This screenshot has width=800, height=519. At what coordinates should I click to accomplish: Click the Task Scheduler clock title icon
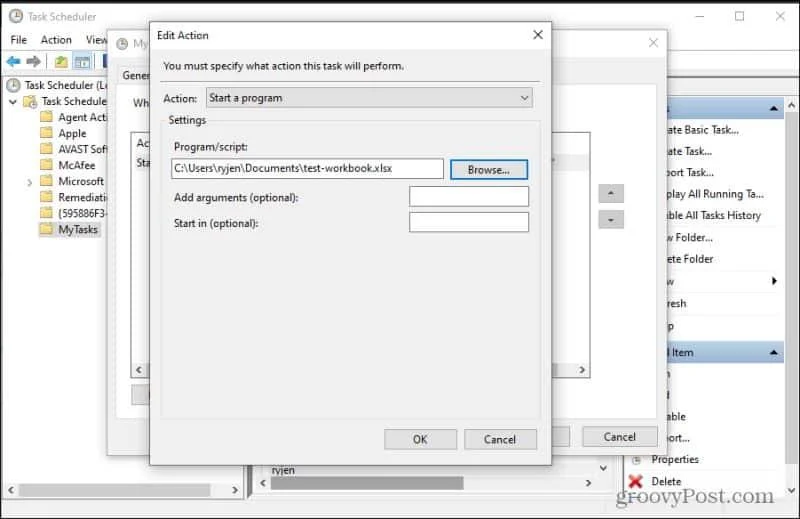(16, 16)
